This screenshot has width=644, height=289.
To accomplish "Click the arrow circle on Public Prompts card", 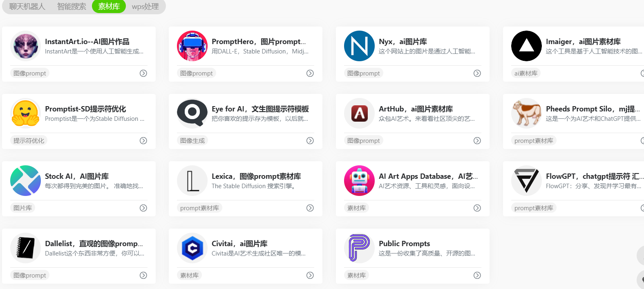I will pyautogui.click(x=477, y=275).
